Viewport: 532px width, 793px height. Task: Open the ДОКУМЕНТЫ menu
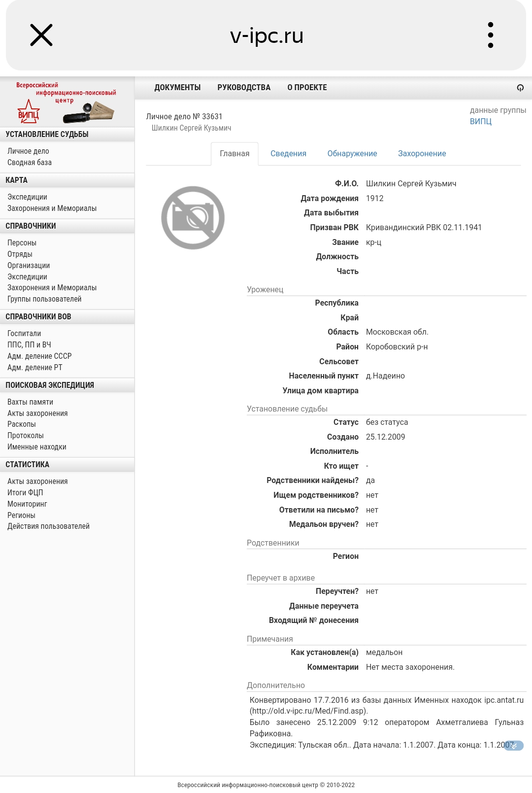177,88
